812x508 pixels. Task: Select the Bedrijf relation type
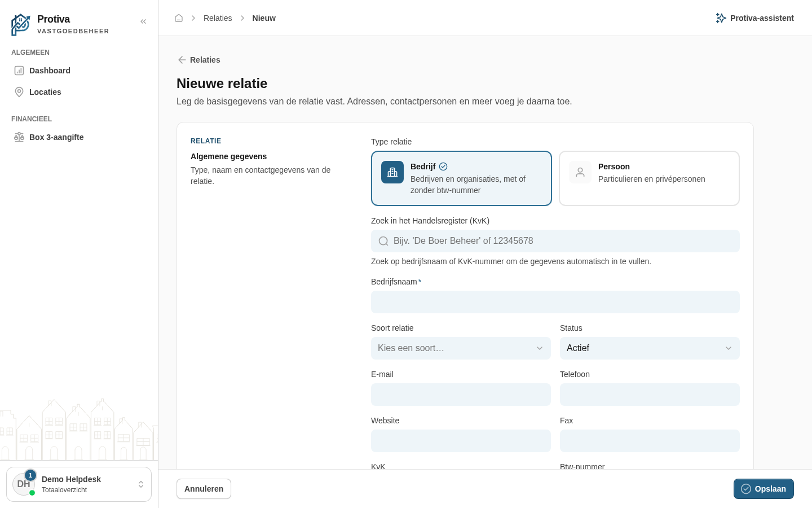tap(461, 178)
